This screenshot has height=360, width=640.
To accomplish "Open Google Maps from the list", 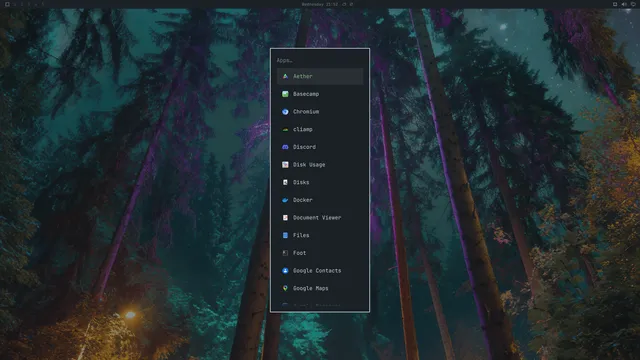I will tap(320, 288).
